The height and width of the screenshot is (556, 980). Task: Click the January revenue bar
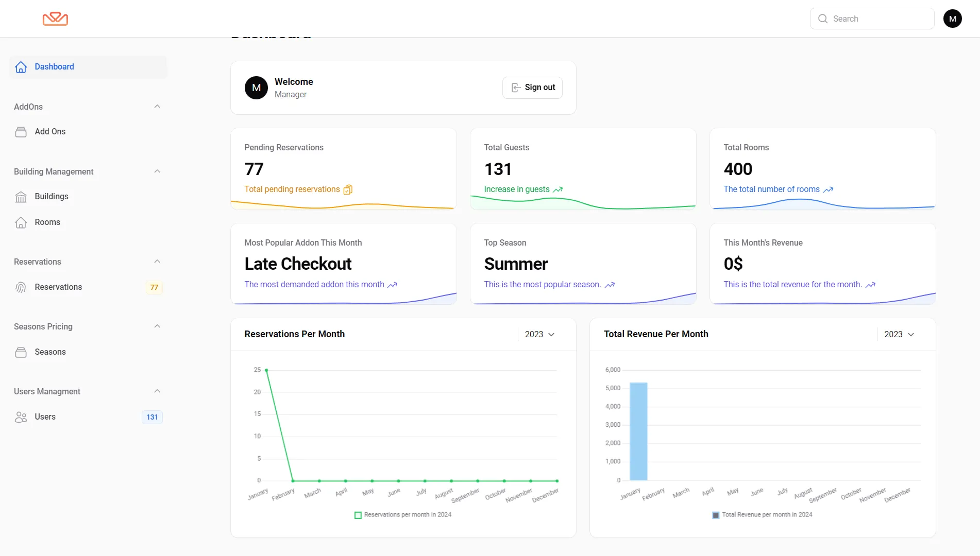(x=638, y=431)
